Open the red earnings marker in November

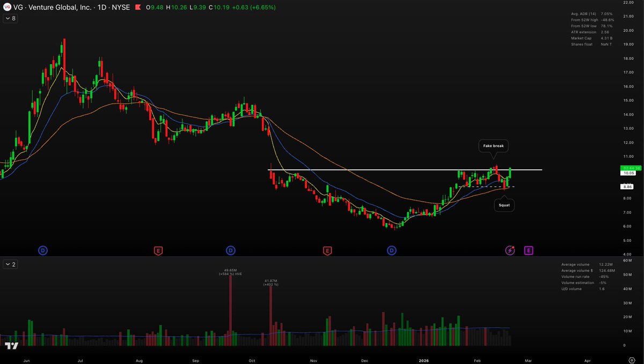[x=327, y=250]
